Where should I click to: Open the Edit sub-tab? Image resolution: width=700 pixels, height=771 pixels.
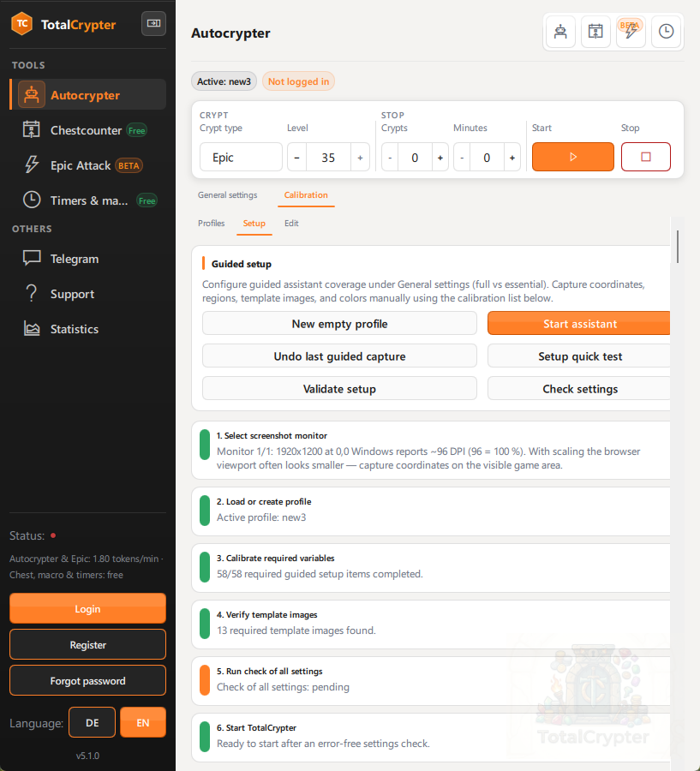click(291, 224)
